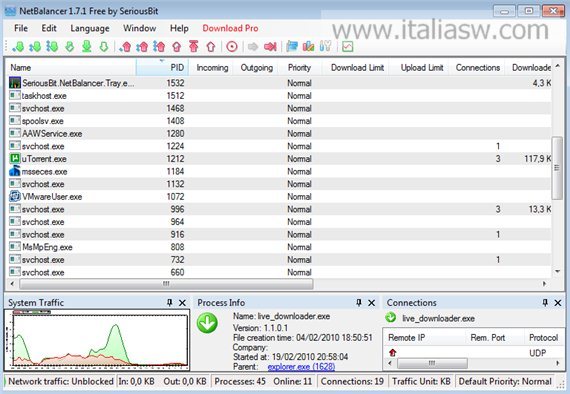Viewport: 570px width, 394px height.
Task: Click the red circle target toolbar icon
Action: pos(232,47)
